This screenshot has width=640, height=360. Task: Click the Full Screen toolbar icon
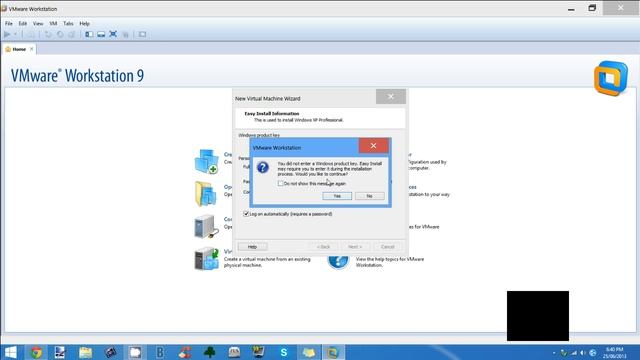coord(113,35)
